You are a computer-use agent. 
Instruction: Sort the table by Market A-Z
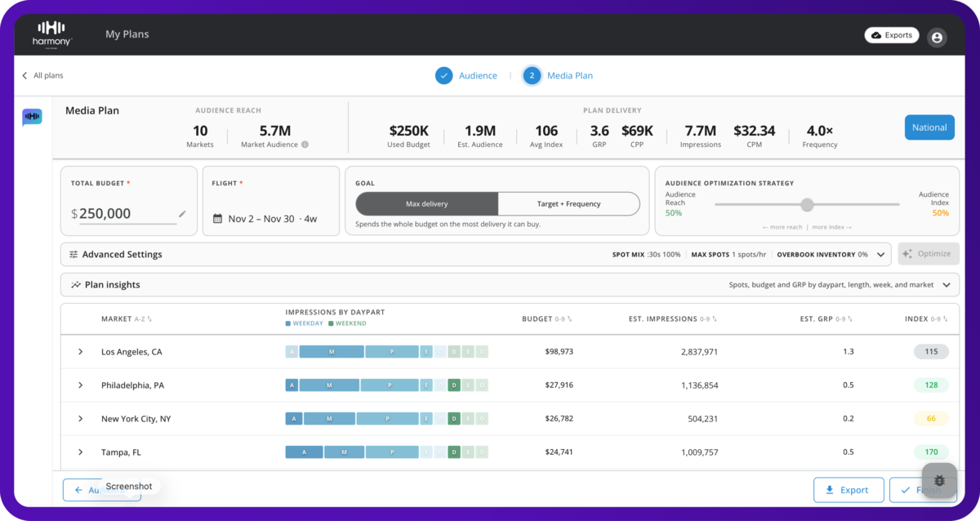[x=127, y=318]
